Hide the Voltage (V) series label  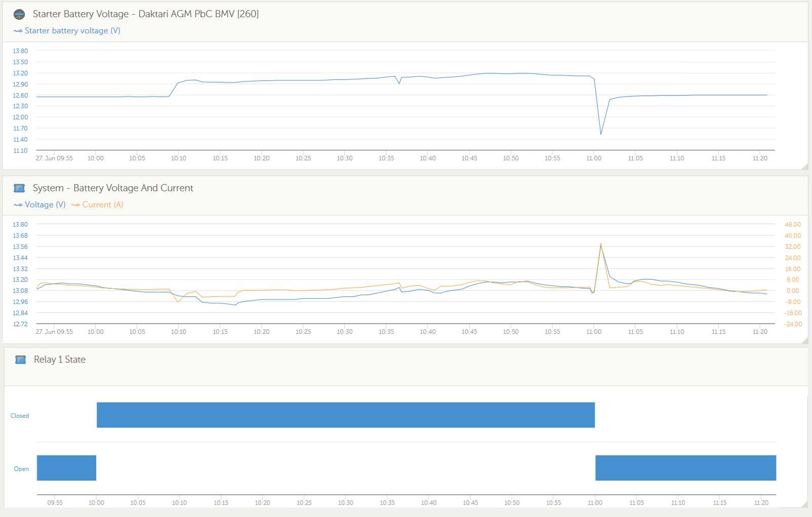point(45,205)
